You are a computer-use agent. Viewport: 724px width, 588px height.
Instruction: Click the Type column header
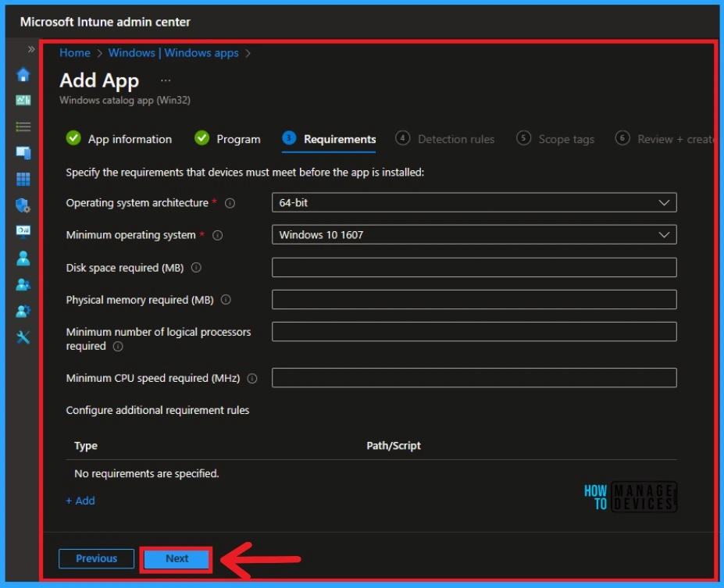[x=86, y=446]
